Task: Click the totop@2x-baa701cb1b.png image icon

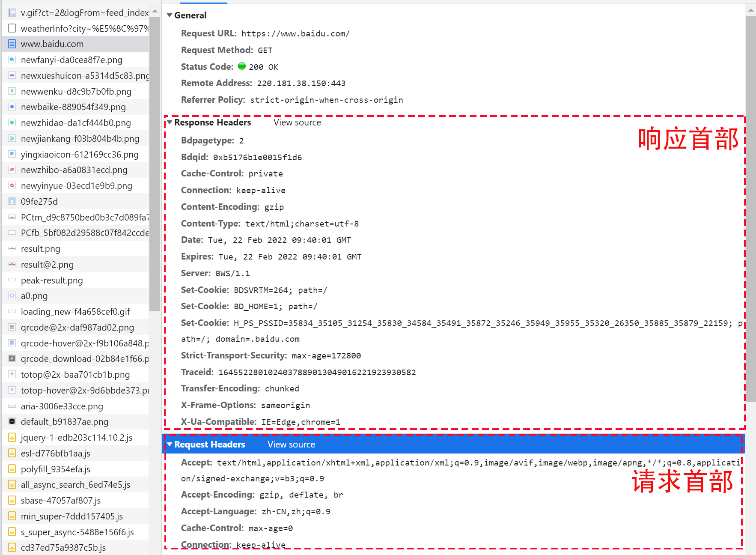Action: click(12, 374)
